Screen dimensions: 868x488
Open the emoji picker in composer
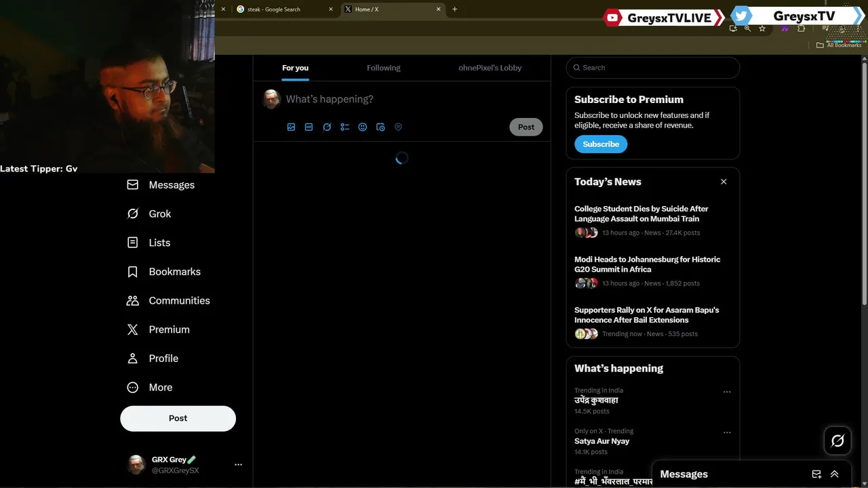[x=362, y=127]
